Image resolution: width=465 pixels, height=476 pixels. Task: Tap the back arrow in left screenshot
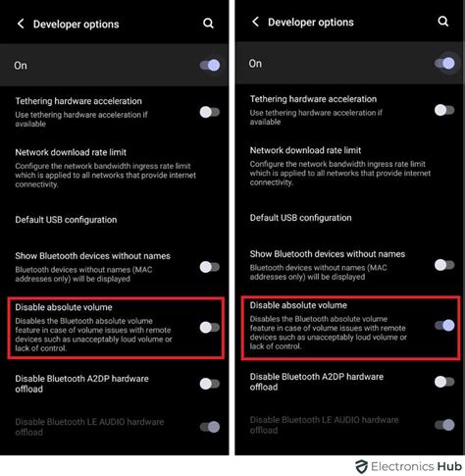[21, 24]
